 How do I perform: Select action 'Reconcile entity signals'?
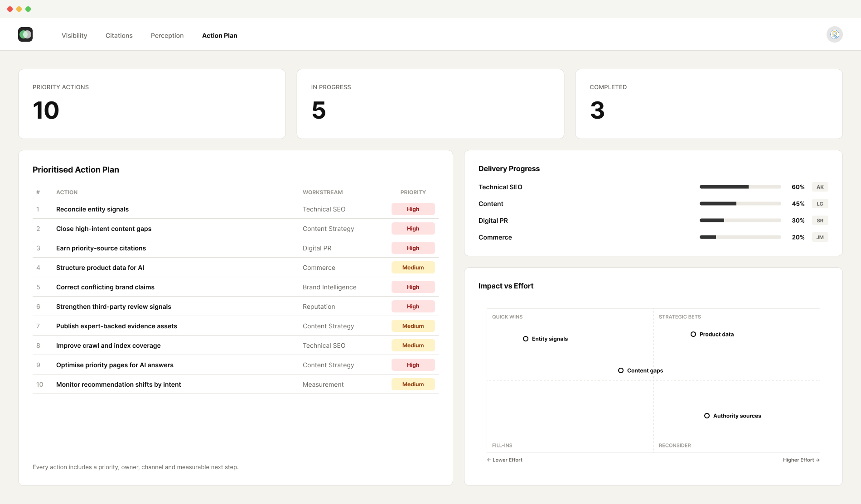pos(92,209)
